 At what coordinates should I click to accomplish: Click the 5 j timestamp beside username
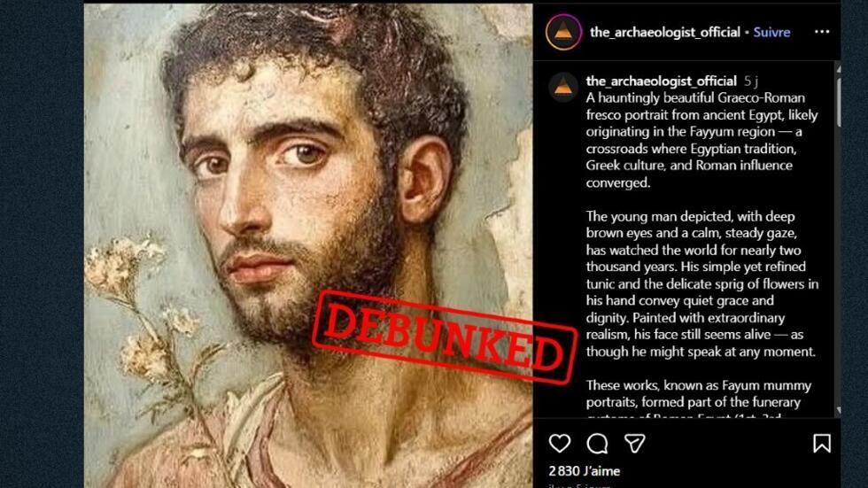[x=751, y=81]
